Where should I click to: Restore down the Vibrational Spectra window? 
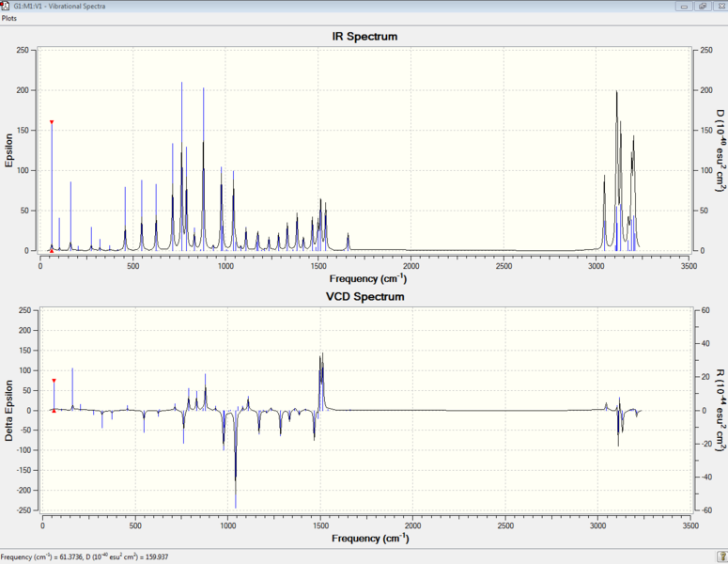702,6
